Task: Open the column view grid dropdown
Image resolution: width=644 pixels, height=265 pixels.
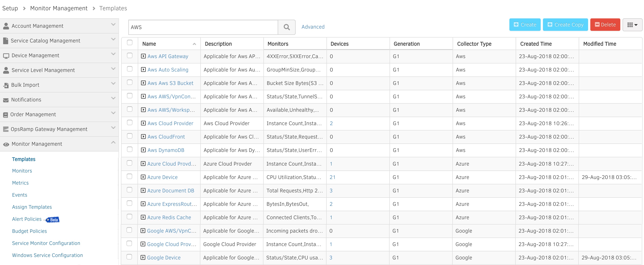Action: 632,25
